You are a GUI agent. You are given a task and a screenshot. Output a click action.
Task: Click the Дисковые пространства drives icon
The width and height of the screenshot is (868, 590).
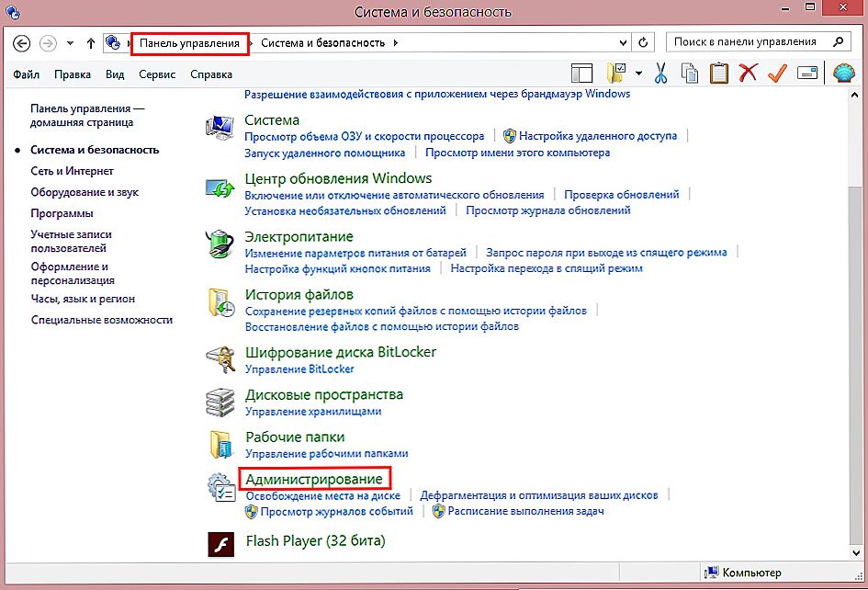(220, 403)
